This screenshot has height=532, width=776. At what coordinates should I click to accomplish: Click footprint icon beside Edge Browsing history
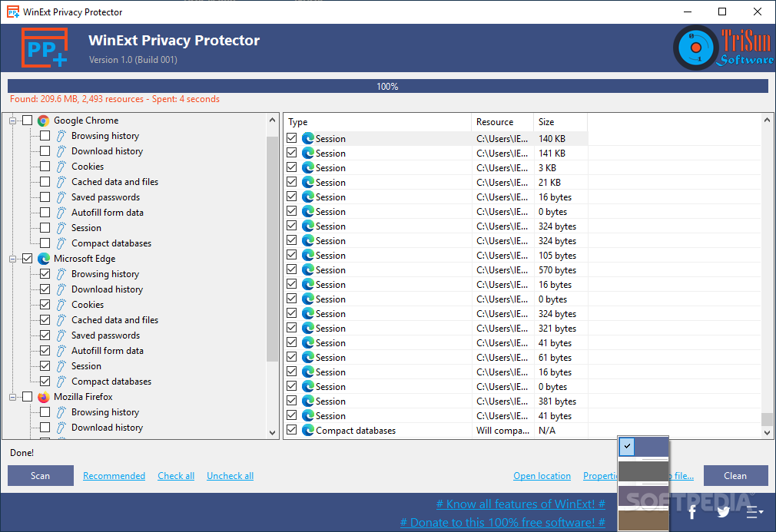coord(61,274)
